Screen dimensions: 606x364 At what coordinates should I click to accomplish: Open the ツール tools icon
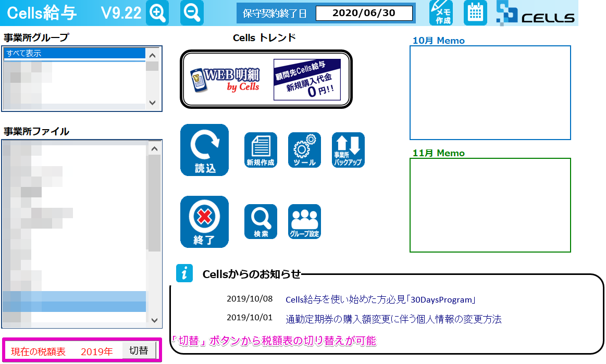coord(304,150)
